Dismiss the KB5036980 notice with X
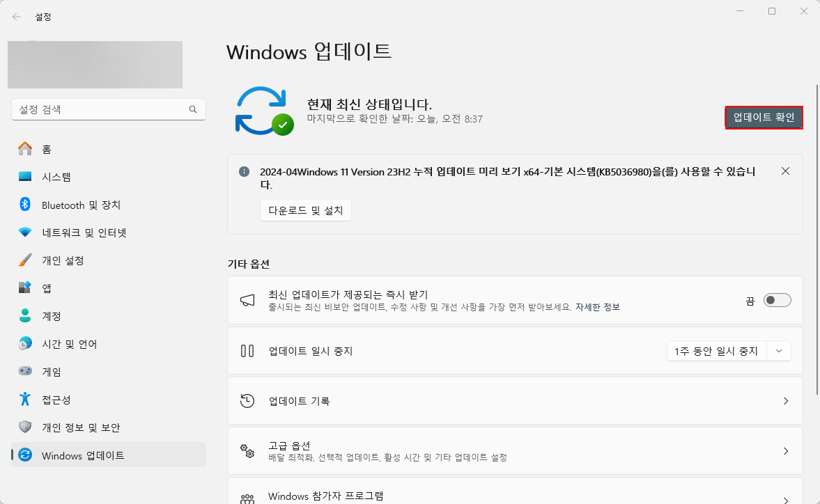The width and height of the screenshot is (820, 504). click(x=785, y=171)
